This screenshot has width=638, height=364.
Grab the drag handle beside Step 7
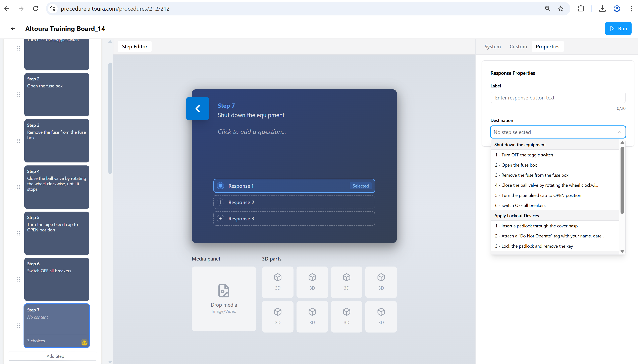pos(18,325)
